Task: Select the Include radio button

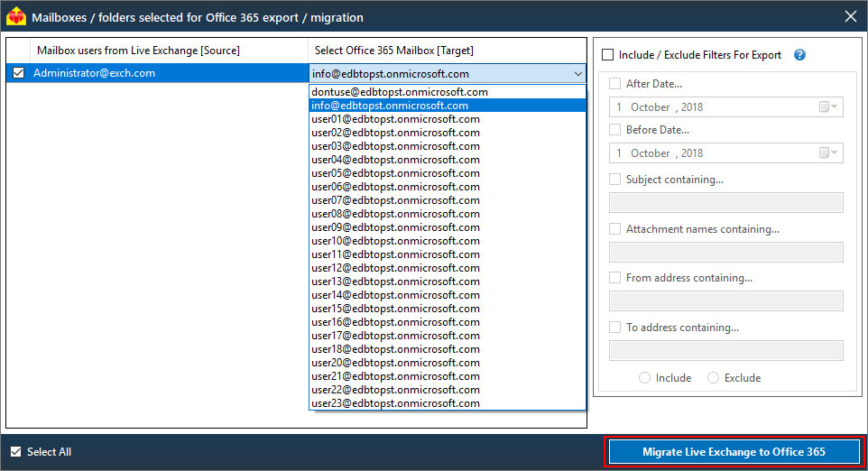Action: point(644,377)
